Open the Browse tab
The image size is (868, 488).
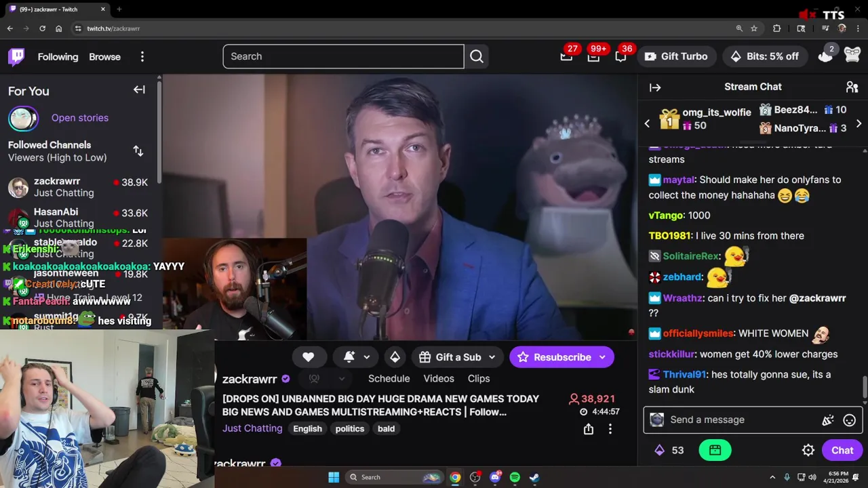point(104,57)
